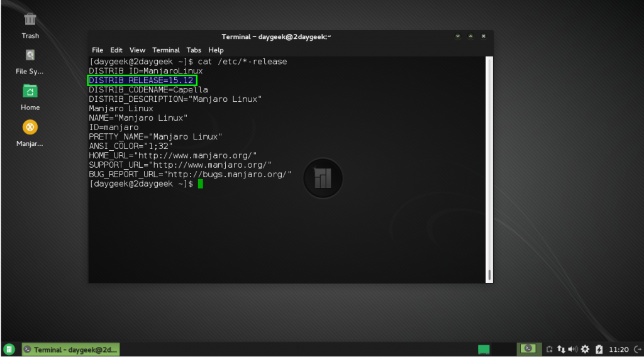Switch to the second empty workspace
The image size is (644, 357).
pos(502,349)
